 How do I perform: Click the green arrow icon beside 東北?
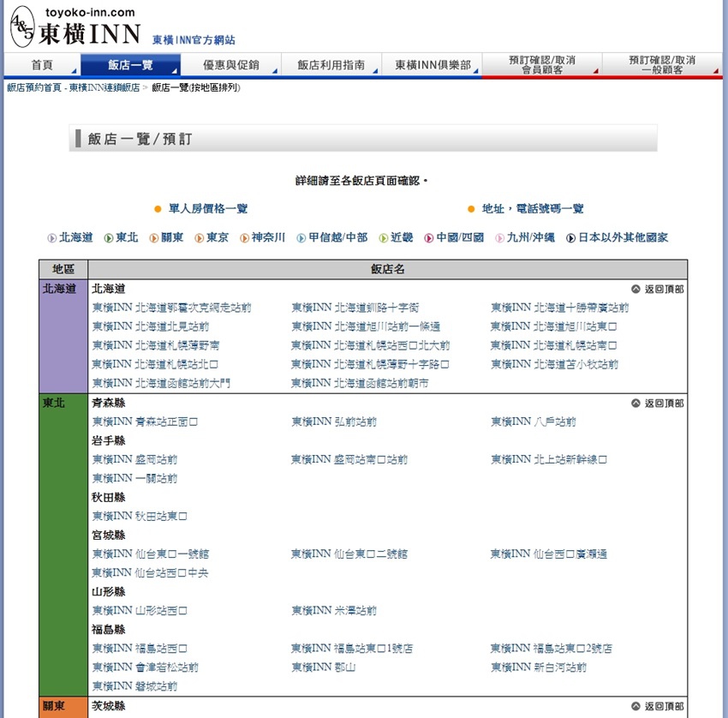tap(109, 238)
